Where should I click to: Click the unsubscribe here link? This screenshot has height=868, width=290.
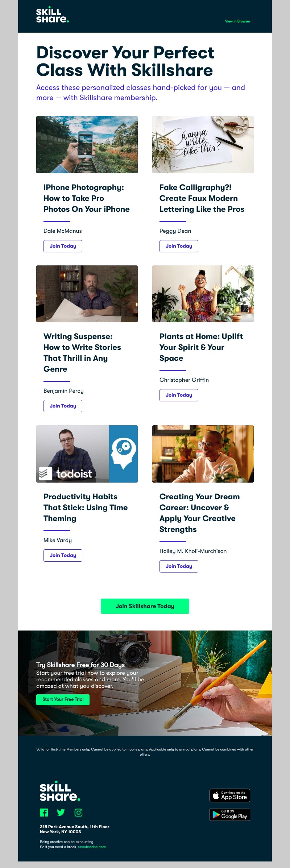pyautogui.click(x=92, y=847)
